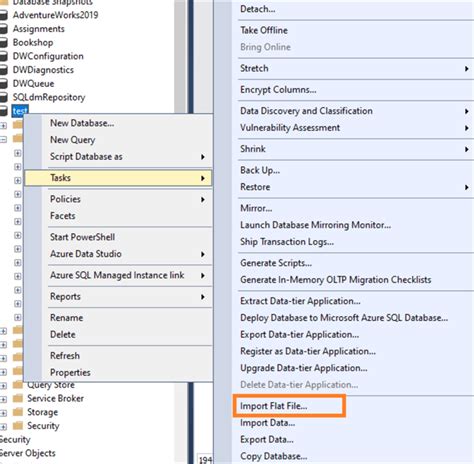Expand the Service Broker node

coord(3,399)
